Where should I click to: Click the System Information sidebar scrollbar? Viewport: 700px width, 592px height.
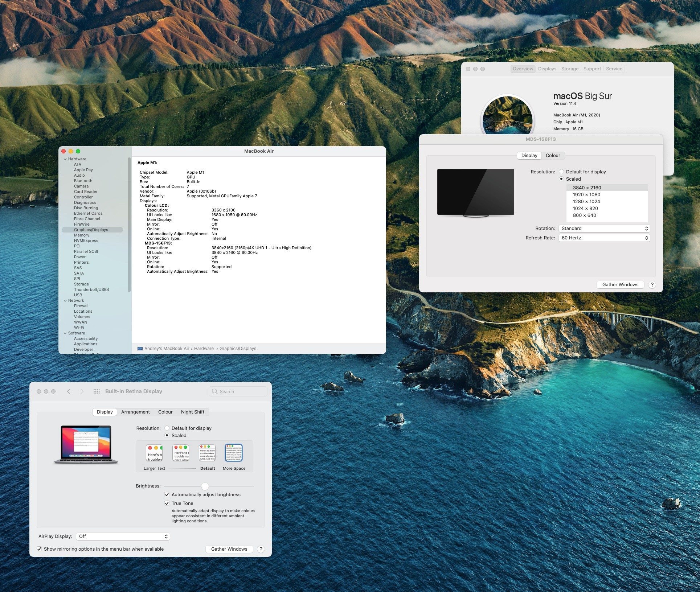[x=129, y=225]
